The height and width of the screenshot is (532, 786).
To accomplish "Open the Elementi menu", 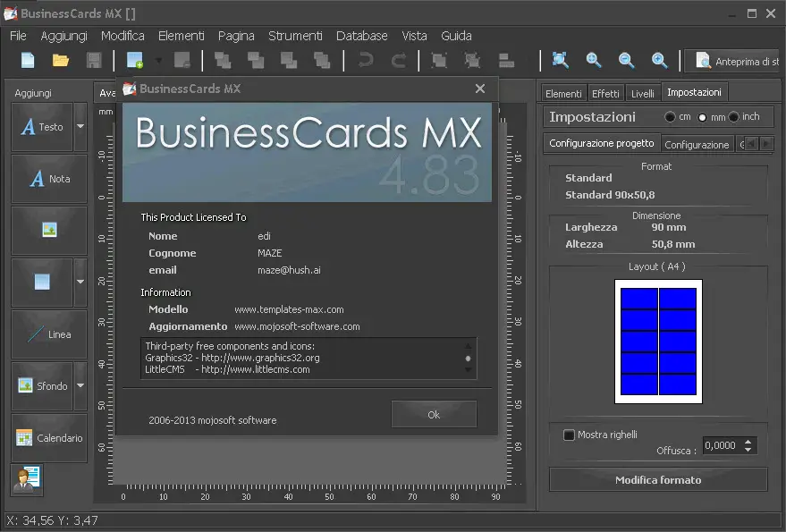I will [x=182, y=36].
